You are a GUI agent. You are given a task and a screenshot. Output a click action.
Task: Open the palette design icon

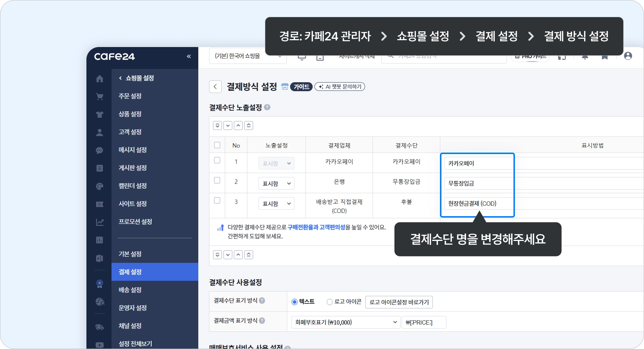tap(100, 186)
